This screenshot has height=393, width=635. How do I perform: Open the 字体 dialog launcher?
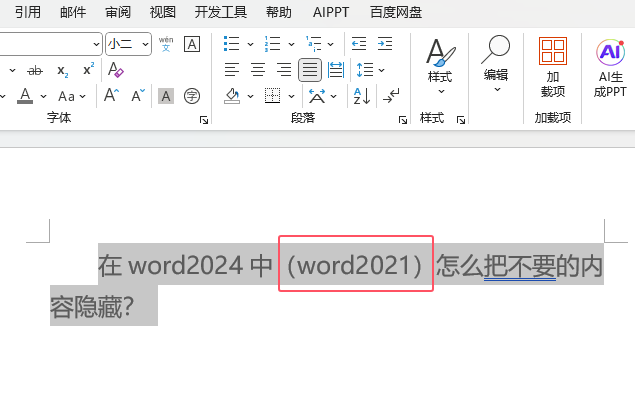(204, 120)
